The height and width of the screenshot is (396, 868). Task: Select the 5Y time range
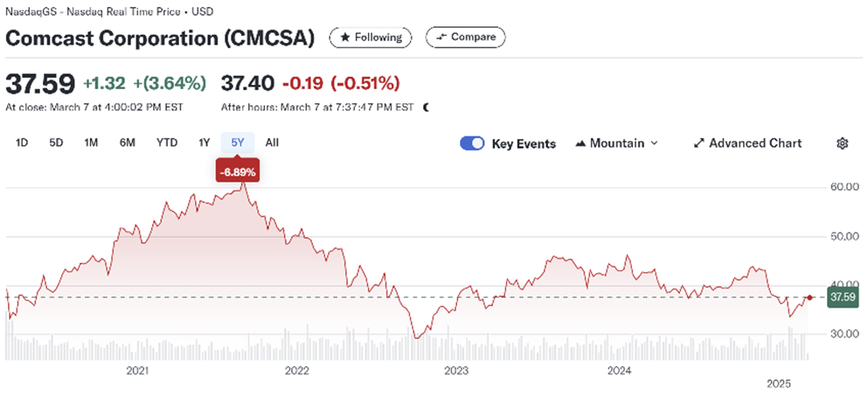click(x=238, y=142)
